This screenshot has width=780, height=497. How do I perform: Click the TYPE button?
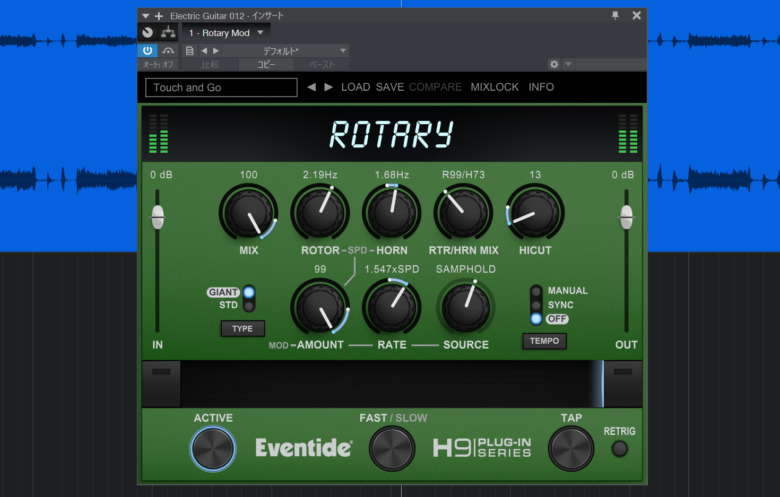point(242,328)
